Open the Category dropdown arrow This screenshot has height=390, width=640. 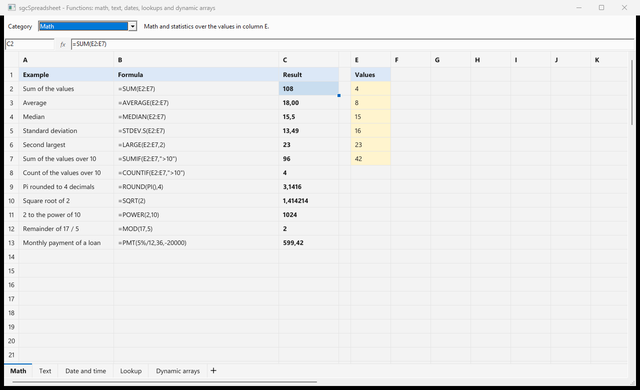(133, 26)
